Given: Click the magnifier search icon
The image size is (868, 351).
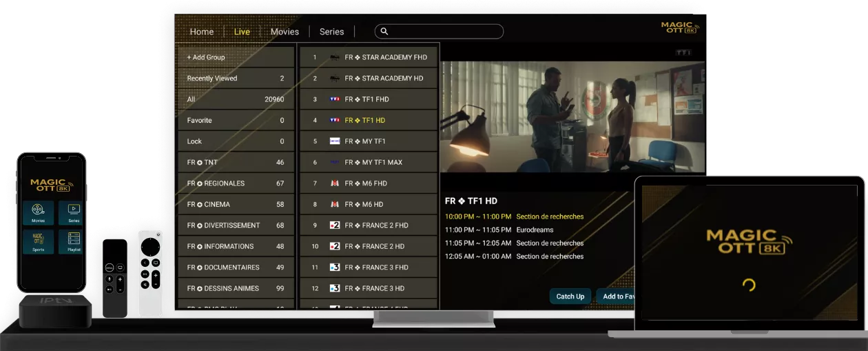Looking at the screenshot, I should coord(384,32).
